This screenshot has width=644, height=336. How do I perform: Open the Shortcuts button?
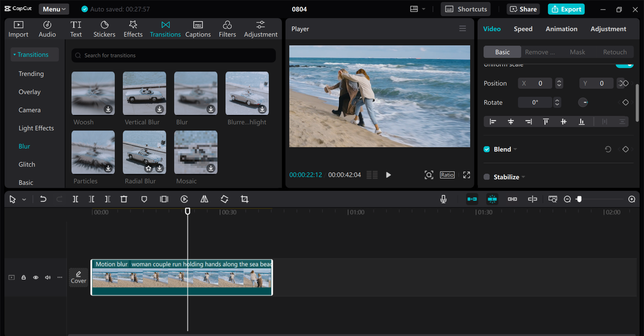point(465,9)
